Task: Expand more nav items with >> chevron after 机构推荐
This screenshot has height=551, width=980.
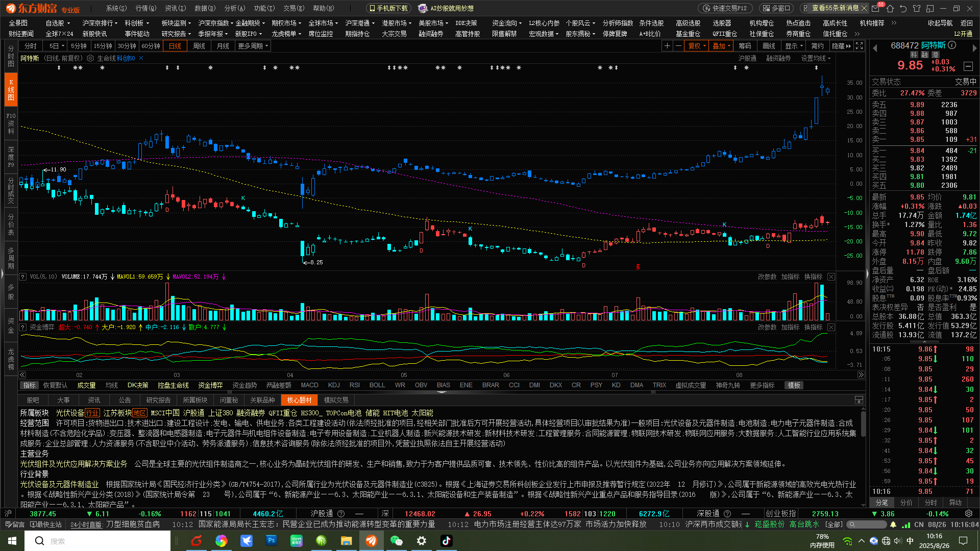Action: (x=894, y=23)
